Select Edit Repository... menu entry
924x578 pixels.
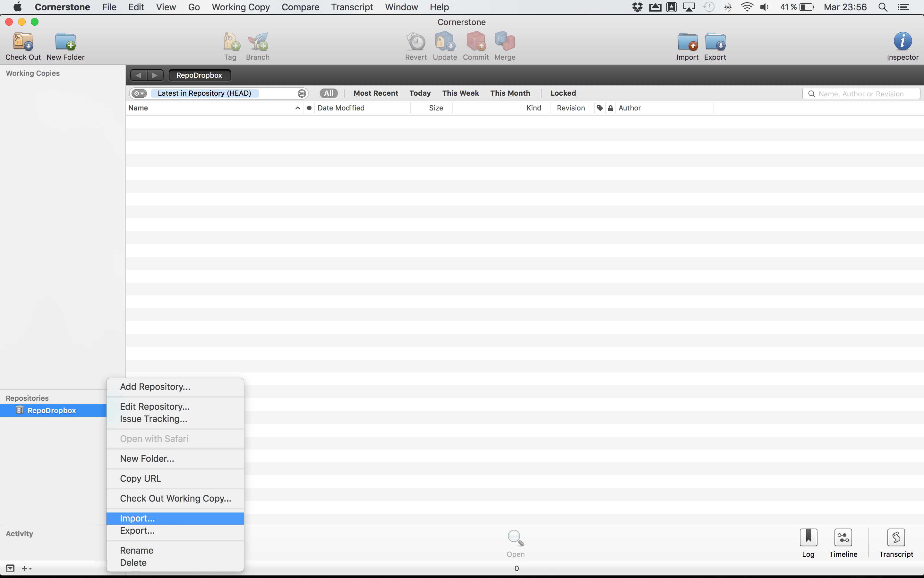[x=175, y=407]
